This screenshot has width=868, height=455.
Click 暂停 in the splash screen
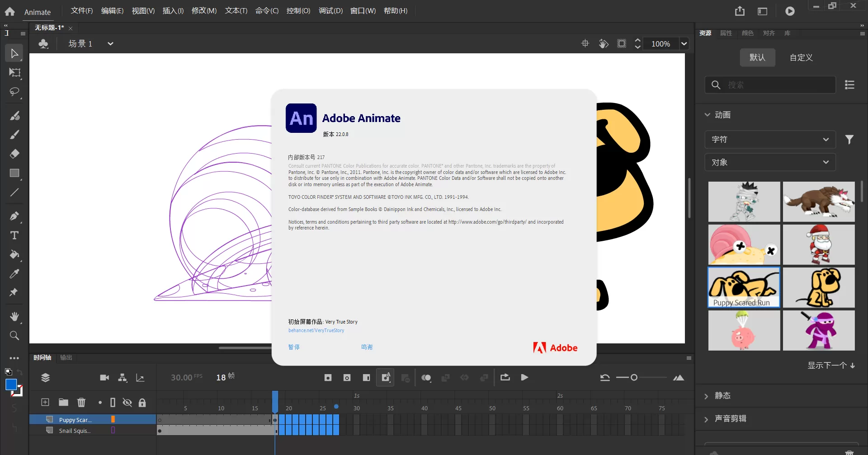click(x=293, y=347)
